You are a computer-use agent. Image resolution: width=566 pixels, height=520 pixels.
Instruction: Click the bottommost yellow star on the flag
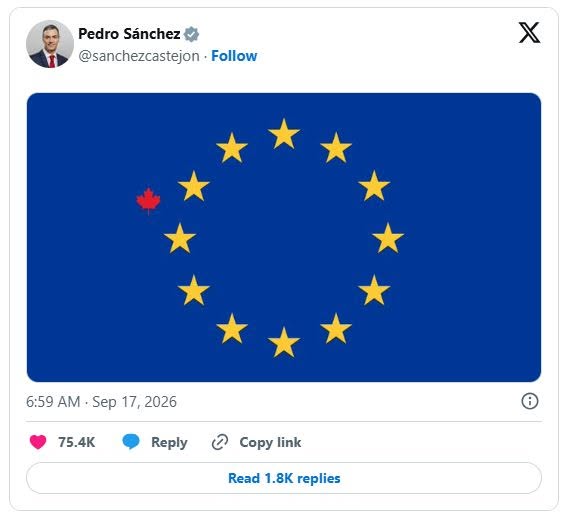[284, 342]
